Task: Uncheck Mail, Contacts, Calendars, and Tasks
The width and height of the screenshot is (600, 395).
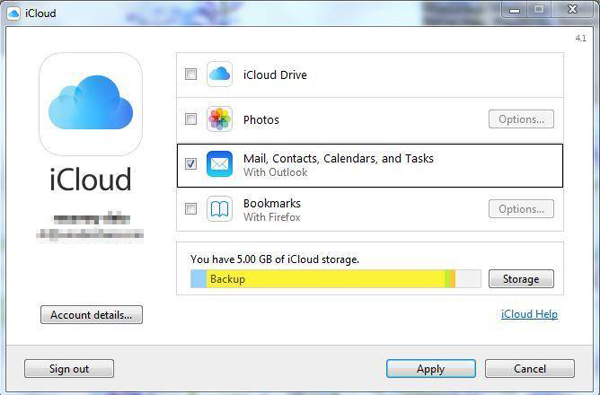Action: [x=191, y=164]
